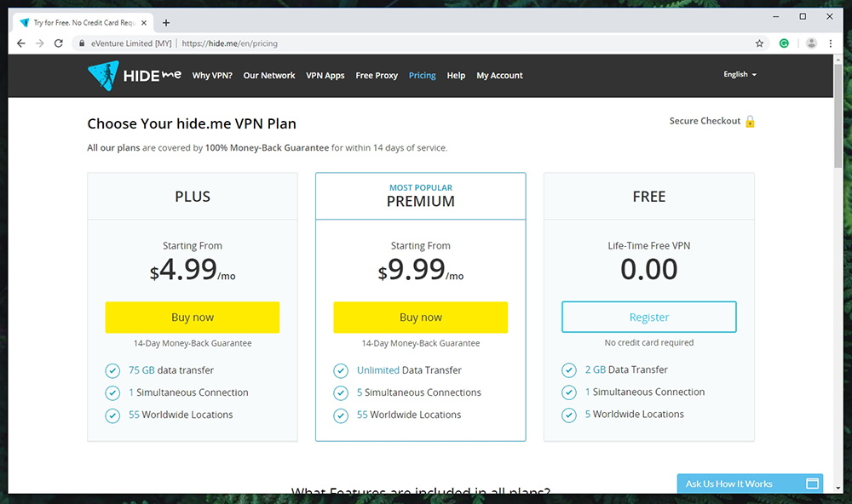Go to the Free Proxy page

pos(377,76)
